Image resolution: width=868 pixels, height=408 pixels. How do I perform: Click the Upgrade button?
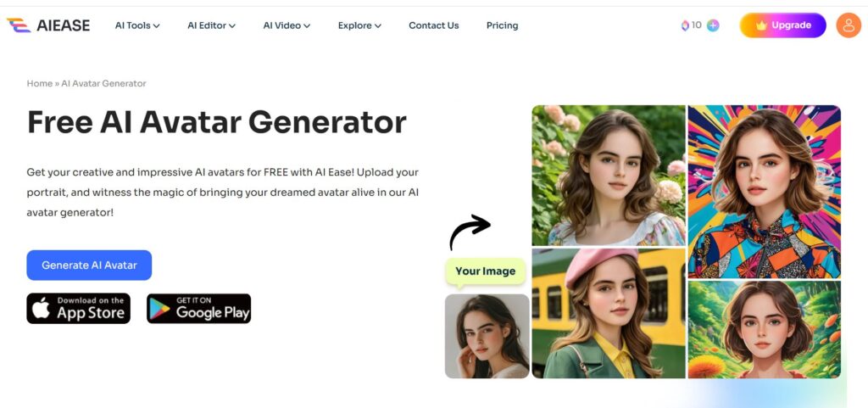[782, 25]
